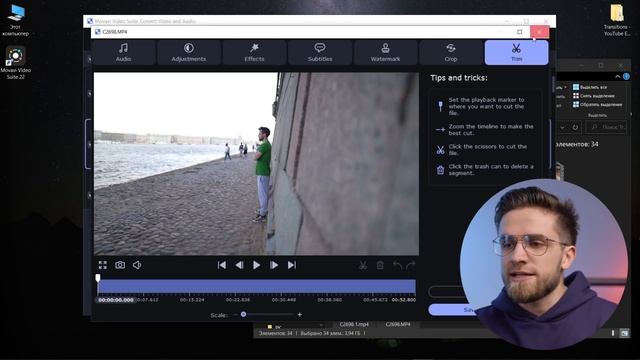The image size is (640, 360).
Task: Open the Adjustments tab
Action: pos(189,52)
